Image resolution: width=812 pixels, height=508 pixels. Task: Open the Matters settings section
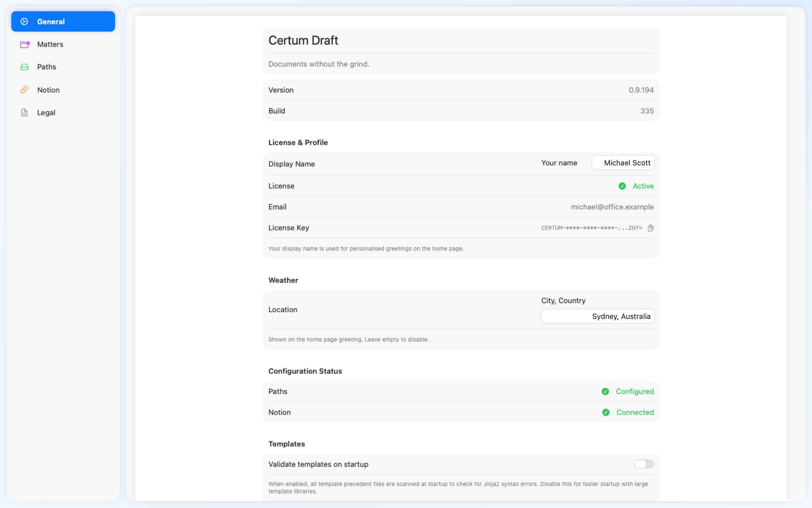[x=63, y=44]
